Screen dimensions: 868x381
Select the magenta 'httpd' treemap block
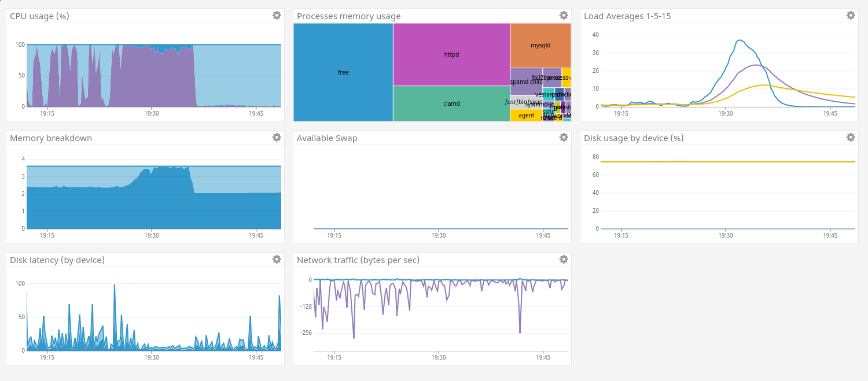[451, 54]
